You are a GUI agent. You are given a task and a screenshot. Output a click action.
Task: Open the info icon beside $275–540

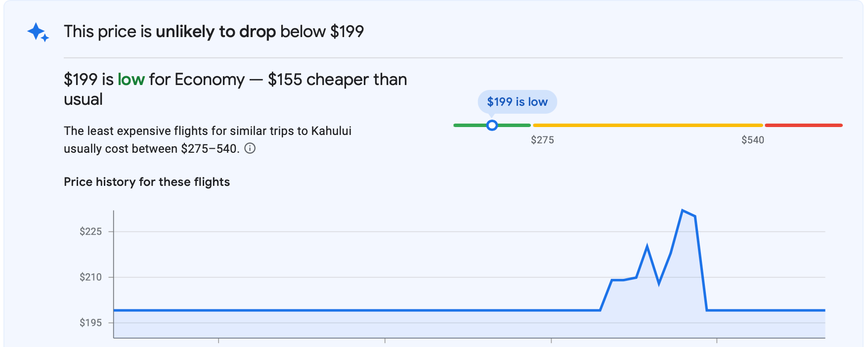tap(250, 148)
